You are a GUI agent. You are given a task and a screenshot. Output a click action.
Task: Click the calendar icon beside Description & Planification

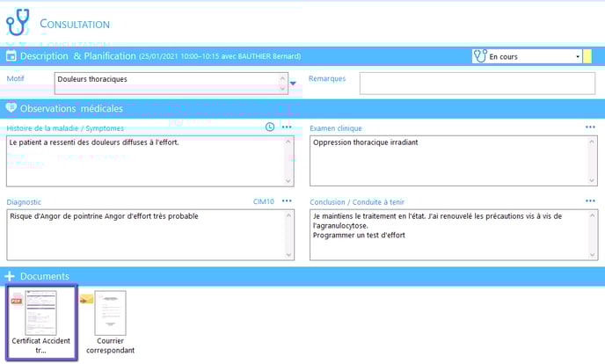click(11, 56)
